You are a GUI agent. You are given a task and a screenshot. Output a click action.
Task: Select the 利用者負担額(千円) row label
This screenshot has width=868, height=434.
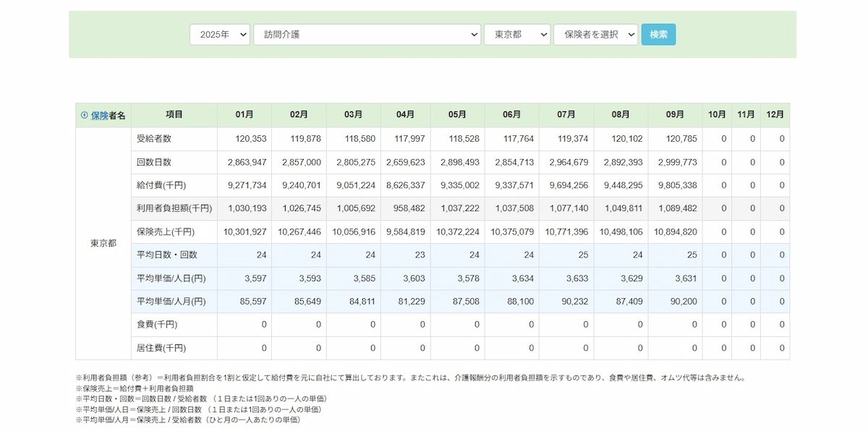(x=174, y=208)
